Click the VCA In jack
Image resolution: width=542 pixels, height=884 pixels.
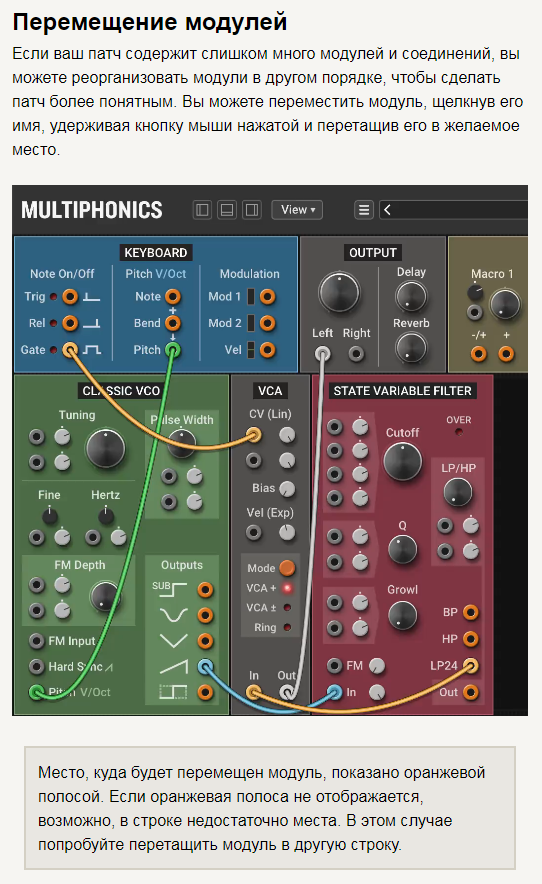tap(254, 692)
